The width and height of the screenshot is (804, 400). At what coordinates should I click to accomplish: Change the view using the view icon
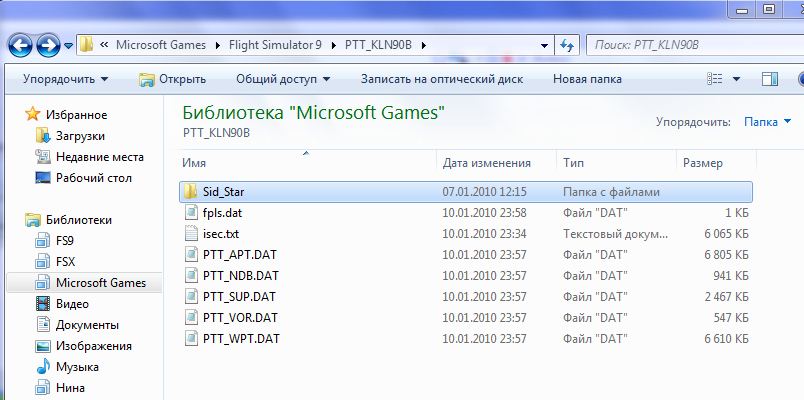click(715, 79)
